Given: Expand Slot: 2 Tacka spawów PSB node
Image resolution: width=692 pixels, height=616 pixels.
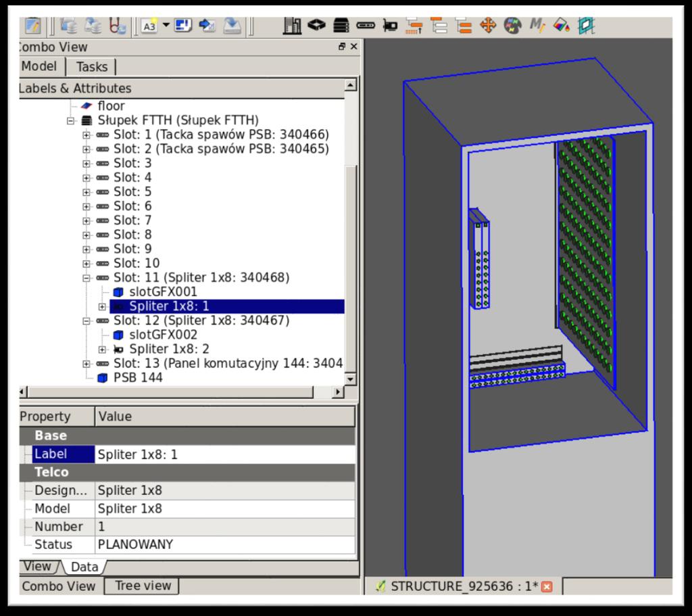Looking at the screenshot, I should [86, 149].
